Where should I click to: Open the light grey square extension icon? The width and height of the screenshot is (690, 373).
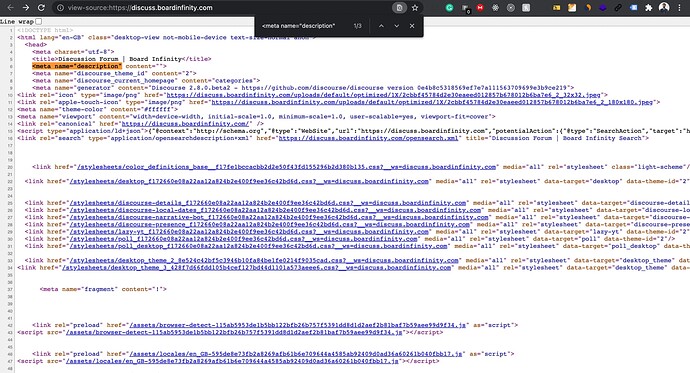526,7
